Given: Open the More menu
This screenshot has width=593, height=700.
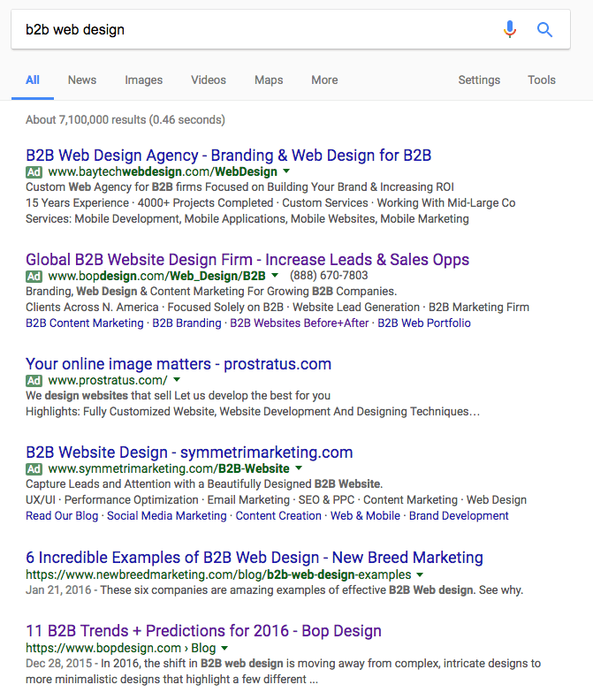Looking at the screenshot, I should point(324,80).
